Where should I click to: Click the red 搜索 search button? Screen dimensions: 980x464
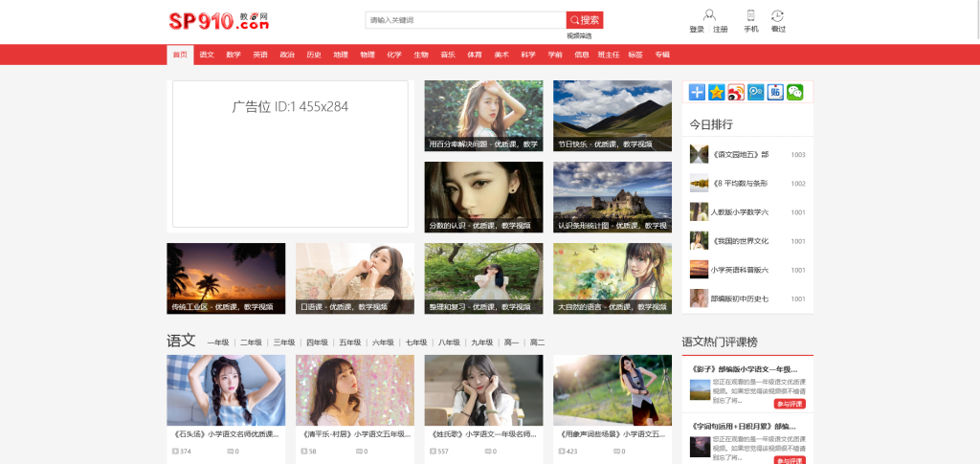pos(585,20)
